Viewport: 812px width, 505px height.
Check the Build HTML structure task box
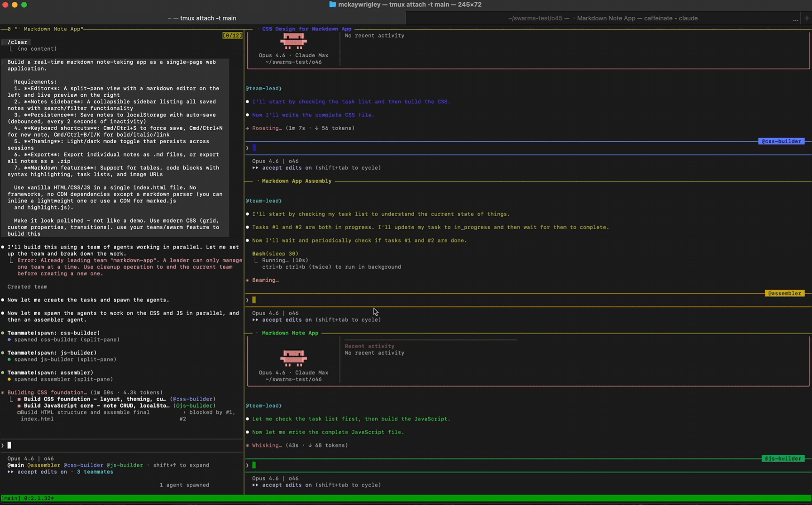(x=19, y=412)
